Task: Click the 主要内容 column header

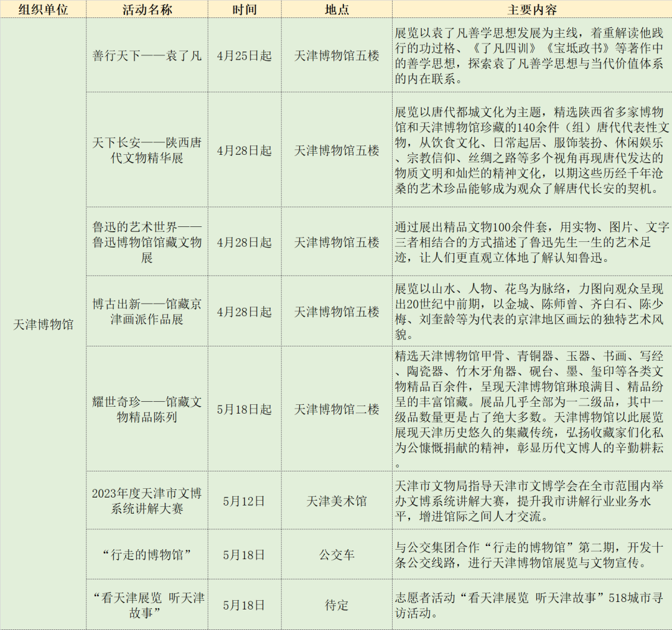Action: coord(532,9)
